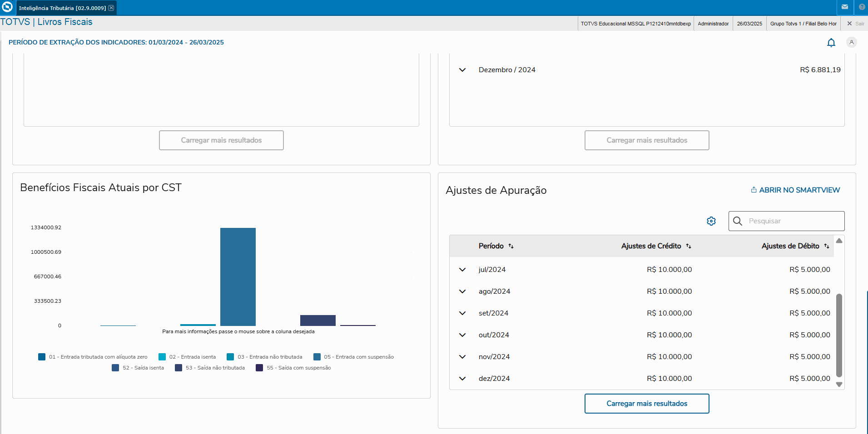The height and width of the screenshot is (434, 868).
Task: Click R$ 10.000,00 in the set/2024 row
Action: point(670,313)
